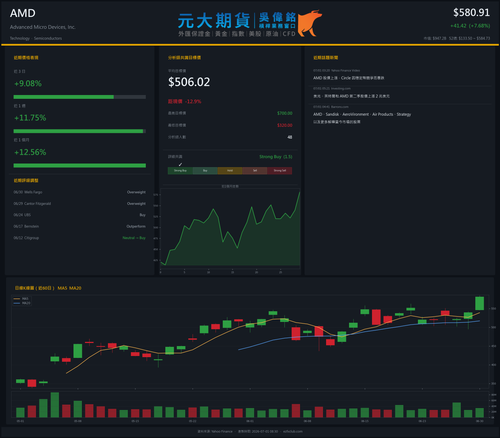This screenshot has height=438, width=500.
Task: Click the checkmark above the rating bar
Action: pyautogui.click(x=180, y=164)
